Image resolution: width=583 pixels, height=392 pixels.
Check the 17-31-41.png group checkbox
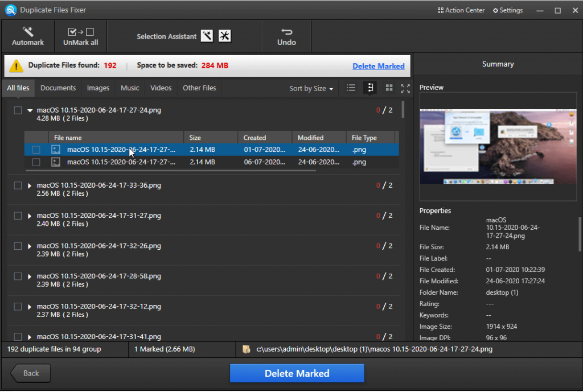(x=18, y=337)
